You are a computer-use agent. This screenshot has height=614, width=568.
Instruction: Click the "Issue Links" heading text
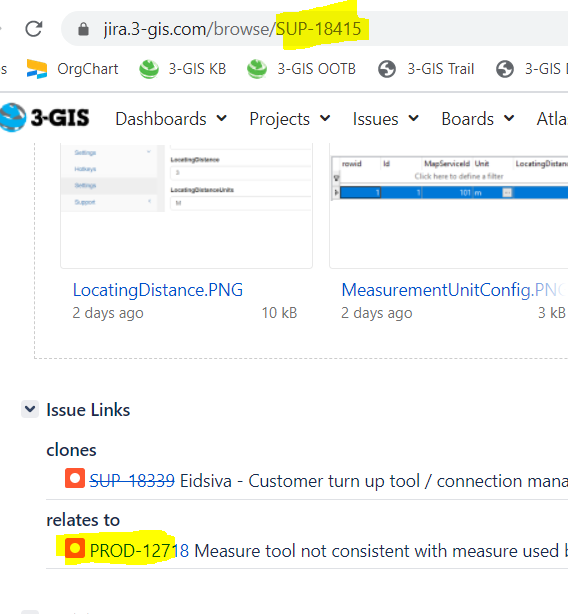tap(88, 410)
